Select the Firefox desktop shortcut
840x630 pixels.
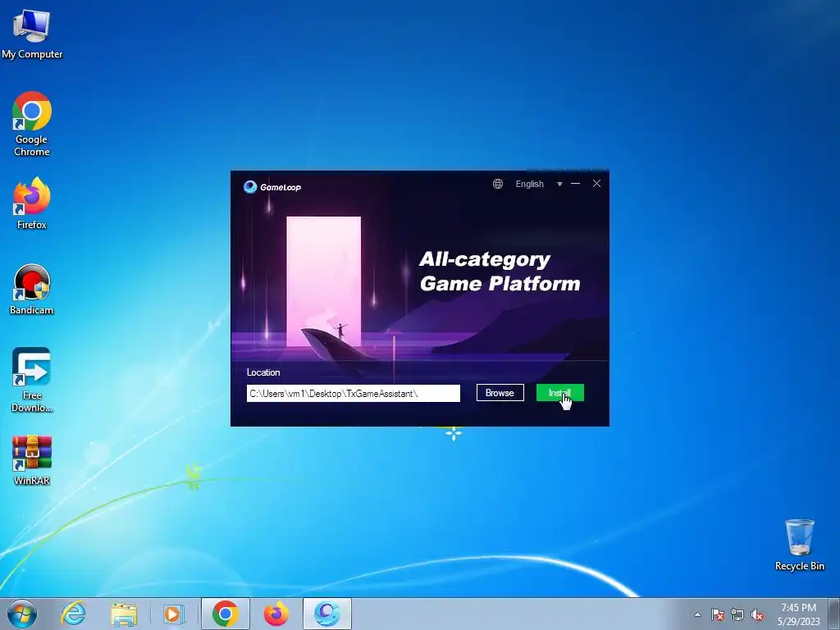click(x=32, y=203)
